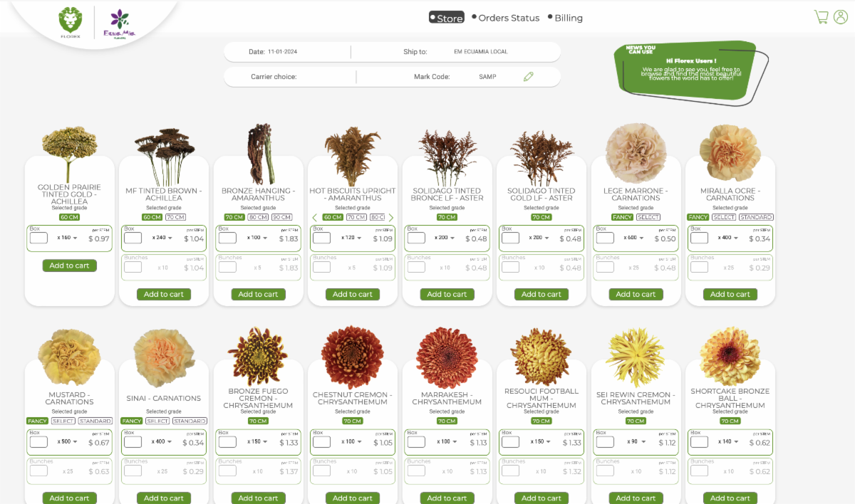Choose SELECT grade for Lege Marrone carnations

point(648,217)
